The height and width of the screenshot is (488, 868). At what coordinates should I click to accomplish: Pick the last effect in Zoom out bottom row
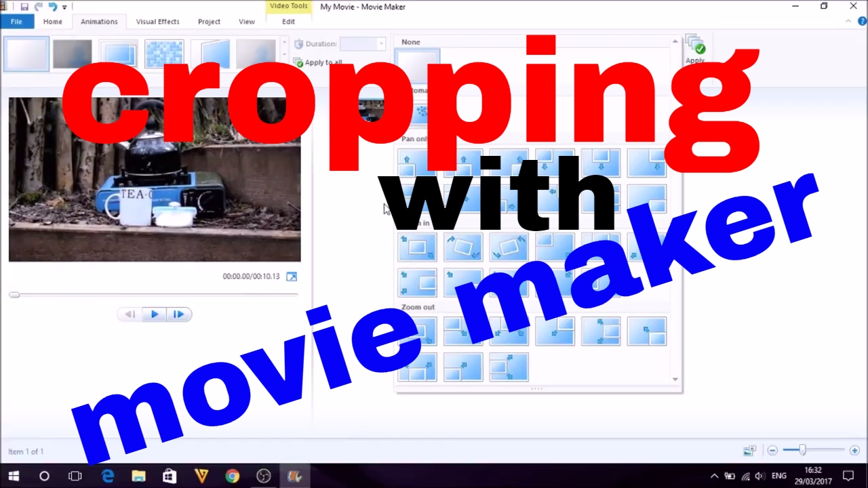click(509, 367)
